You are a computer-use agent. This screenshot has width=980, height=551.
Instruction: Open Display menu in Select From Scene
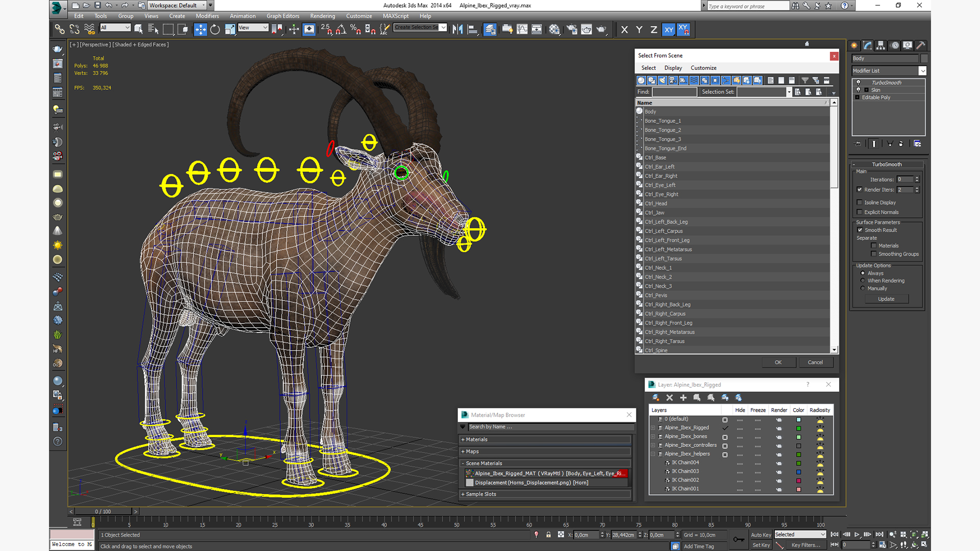[673, 68]
